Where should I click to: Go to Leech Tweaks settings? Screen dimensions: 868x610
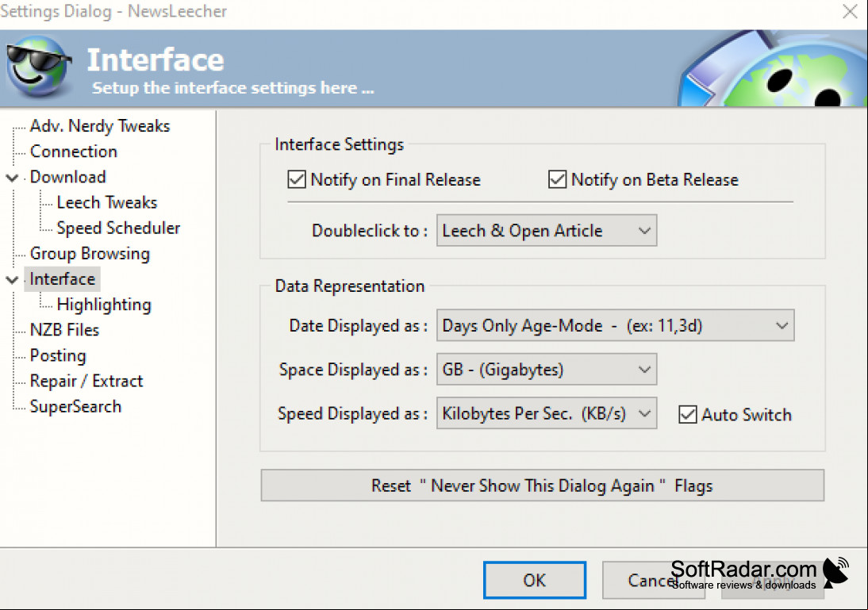pyautogui.click(x=107, y=202)
